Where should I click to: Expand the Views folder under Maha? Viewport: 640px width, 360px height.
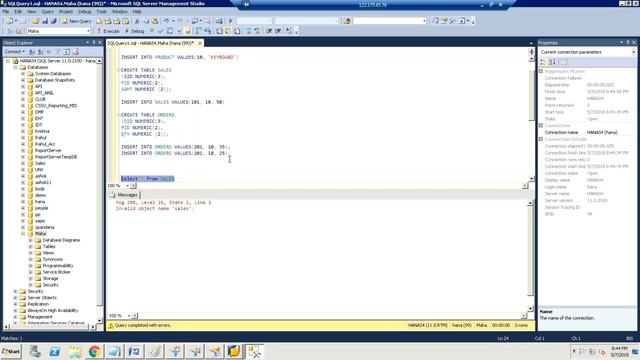tap(31, 253)
